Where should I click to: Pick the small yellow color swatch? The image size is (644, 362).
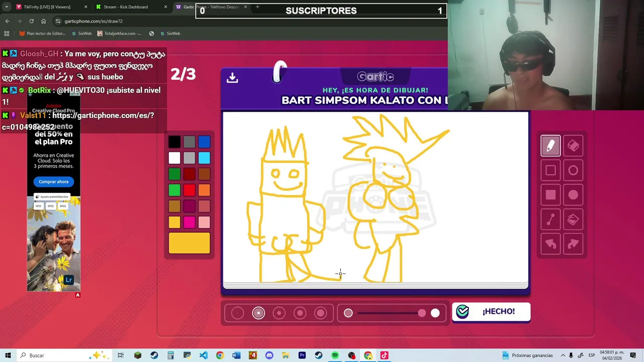tap(174, 222)
